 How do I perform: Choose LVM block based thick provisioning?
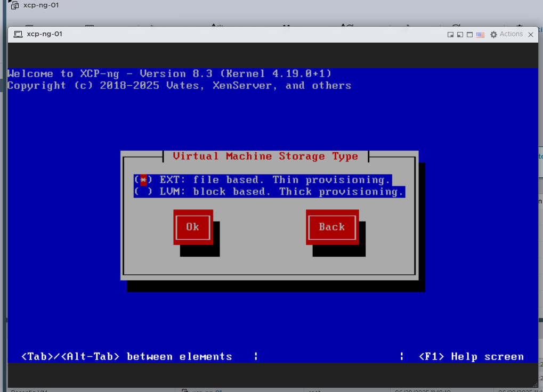tap(269, 192)
